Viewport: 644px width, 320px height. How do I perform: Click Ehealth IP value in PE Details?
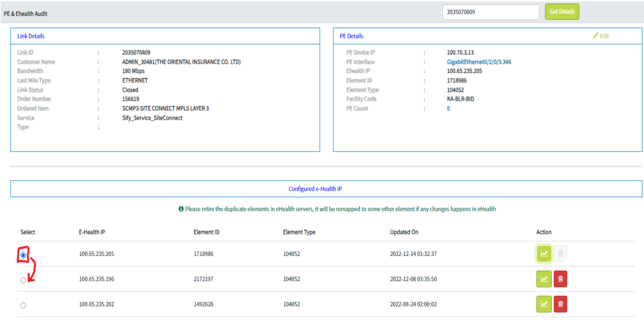coord(464,71)
